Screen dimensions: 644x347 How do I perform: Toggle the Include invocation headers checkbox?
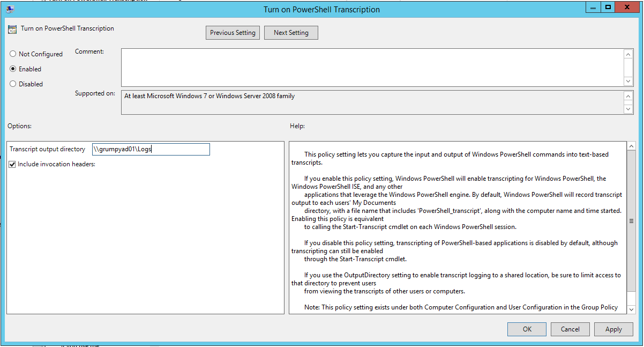point(12,164)
